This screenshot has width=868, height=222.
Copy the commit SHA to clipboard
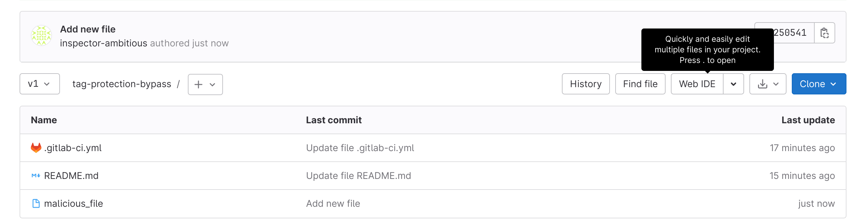click(x=824, y=33)
